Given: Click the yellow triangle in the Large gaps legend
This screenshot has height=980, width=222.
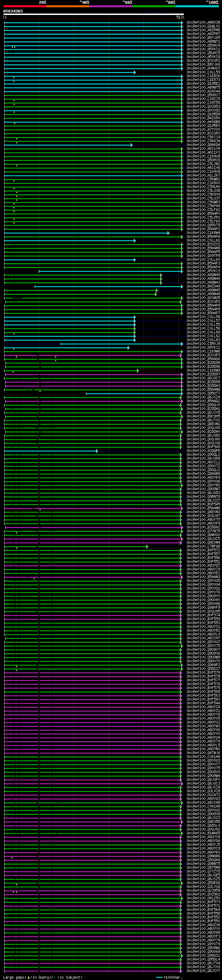Looking at the screenshot, I should (28, 977).
